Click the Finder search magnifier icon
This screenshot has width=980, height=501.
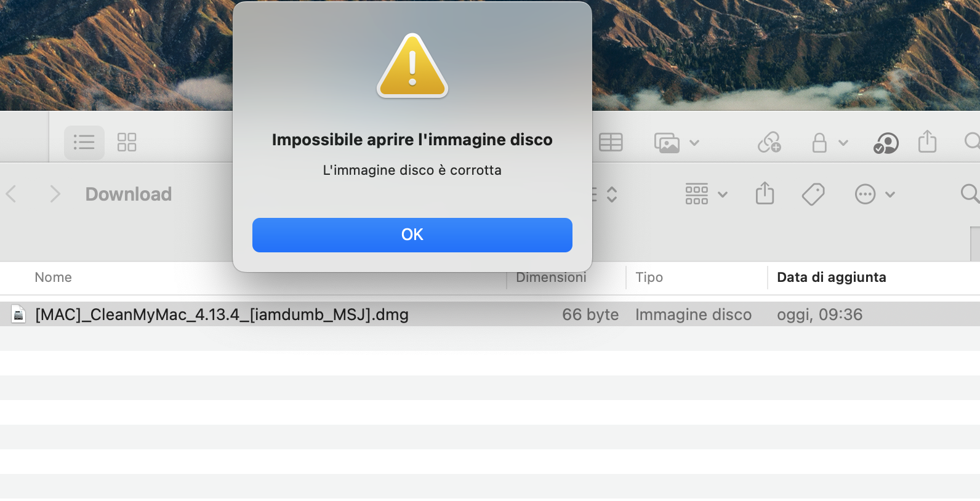[x=970, y=194]
